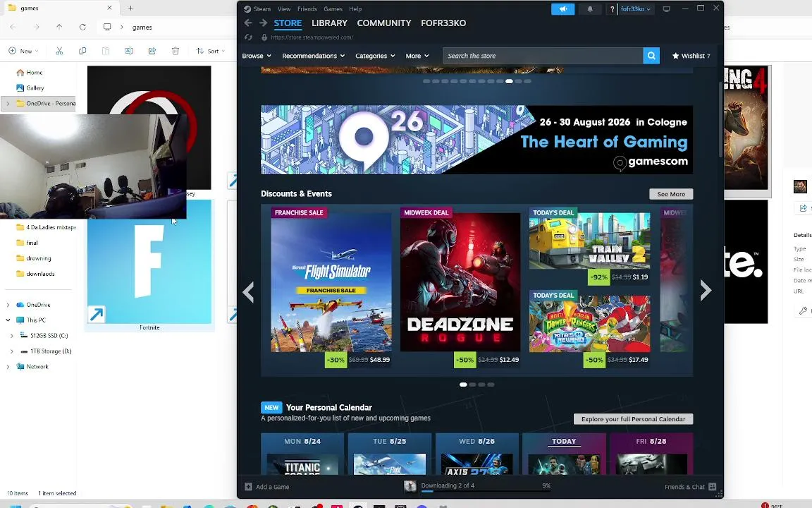Go back in Steam store navigation
812x508 pixels.
tap(248, 23)
